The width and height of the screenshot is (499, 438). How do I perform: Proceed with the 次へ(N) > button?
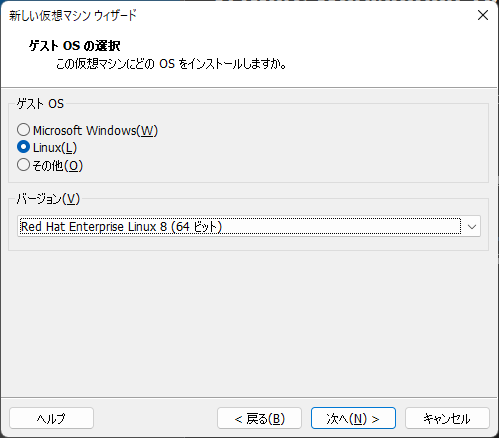click(353, 418)
